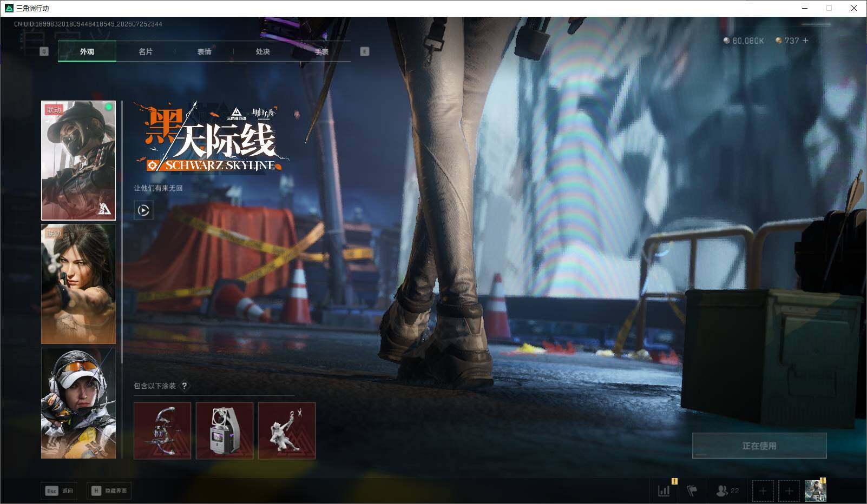Play the skin preview video
This screenshot has height=504, width=867.
(x=143, y=210)
